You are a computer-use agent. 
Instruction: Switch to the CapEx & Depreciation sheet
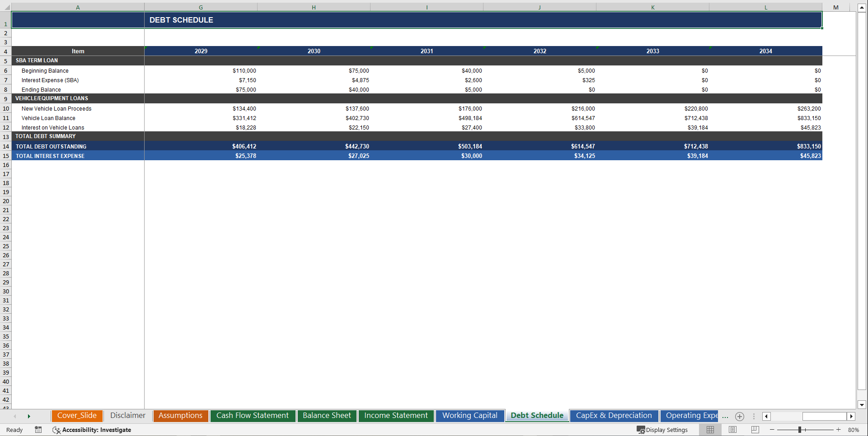614,416
